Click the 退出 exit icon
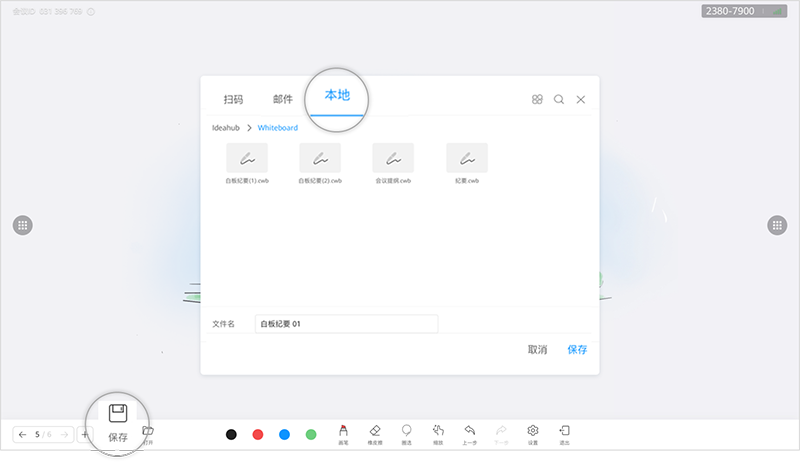Image resolution: width=800 pixels, height=463 pixels. (x=564, y=431)
